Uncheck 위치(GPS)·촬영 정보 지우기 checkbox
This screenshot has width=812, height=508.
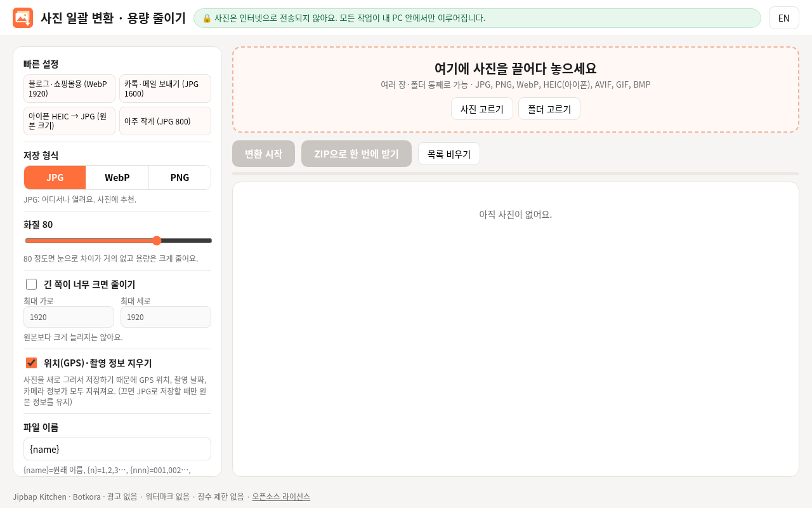pyautogui.click(x=31, y=363)
